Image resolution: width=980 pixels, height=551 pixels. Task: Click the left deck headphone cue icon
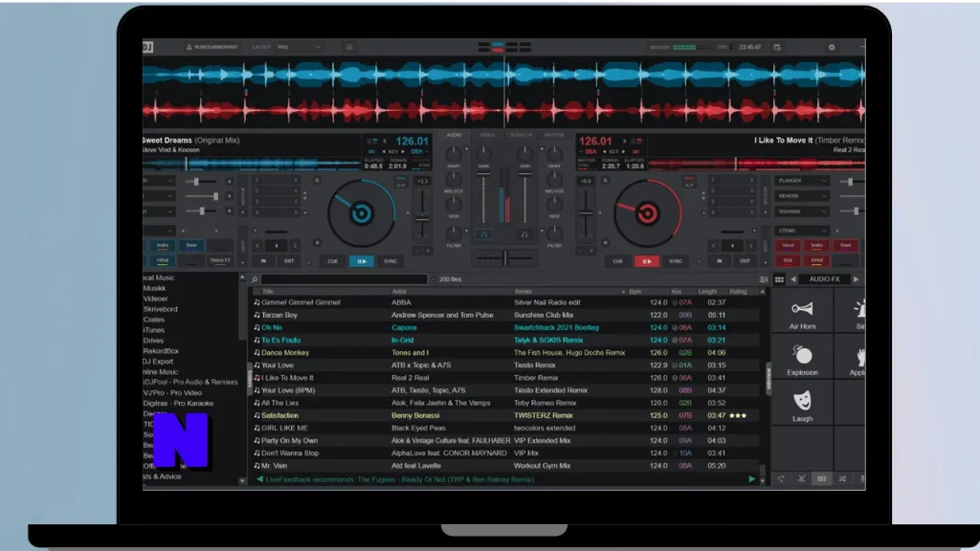tap(483, 234)
